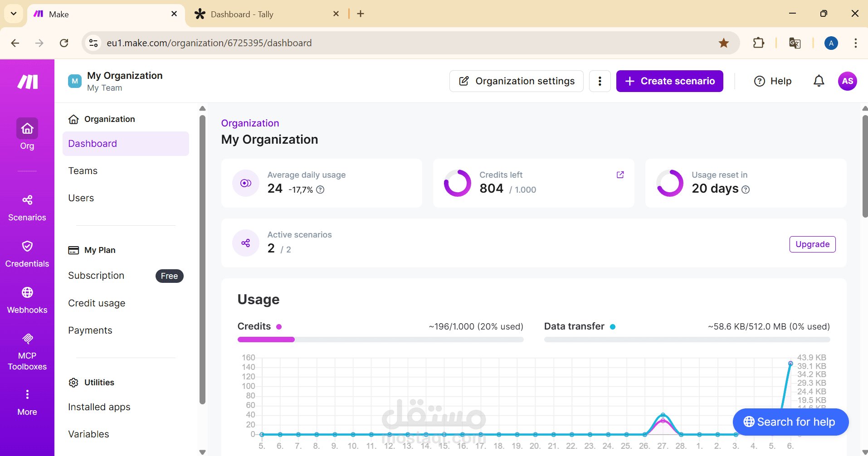Click the left menu scrollbar
868x456 pixels.
202,260
